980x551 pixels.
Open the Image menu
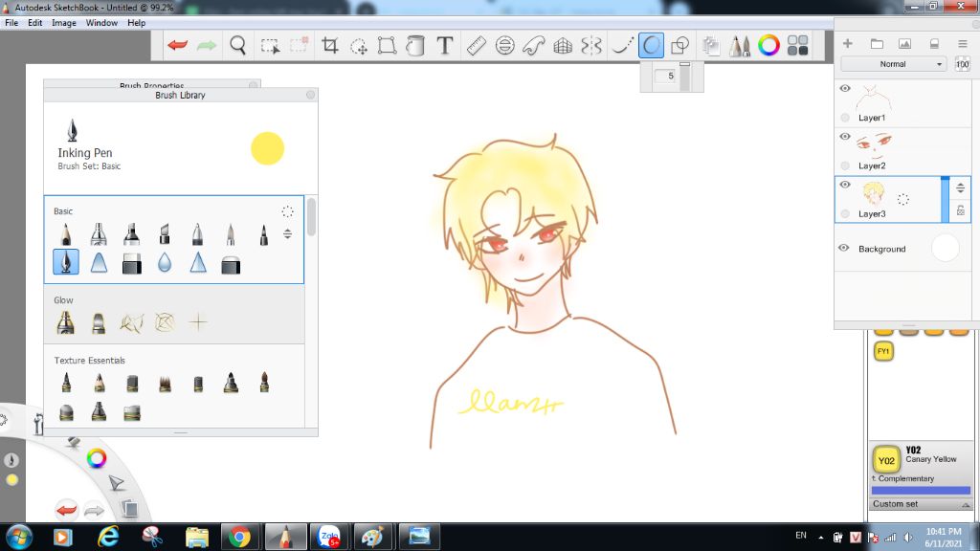tap(64, 23)
